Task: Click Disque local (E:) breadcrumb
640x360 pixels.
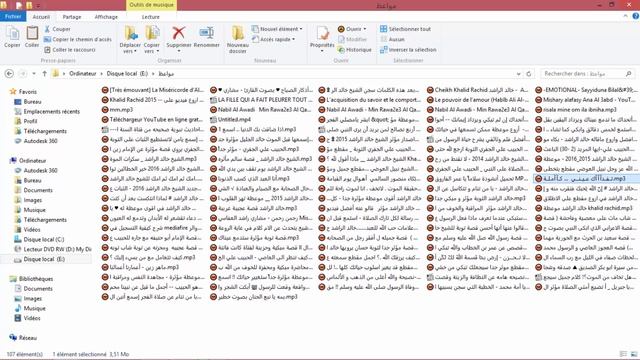Action: [127, 73]
